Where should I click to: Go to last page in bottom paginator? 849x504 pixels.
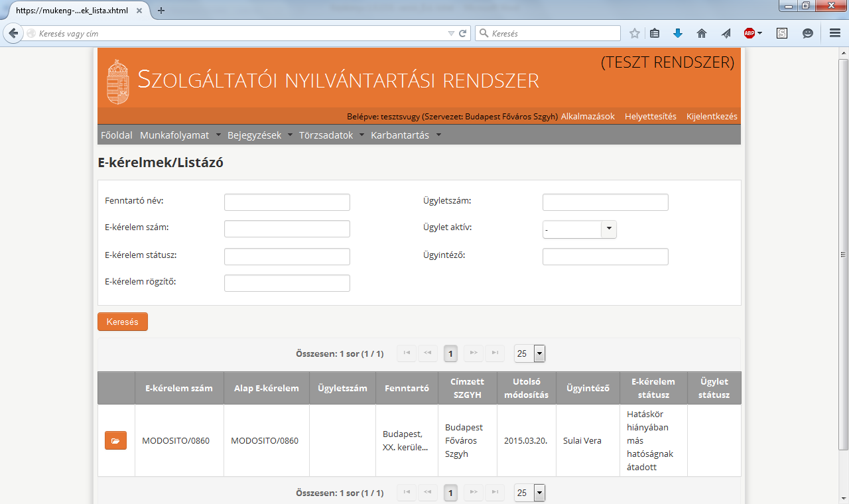[x=495, y=493]
